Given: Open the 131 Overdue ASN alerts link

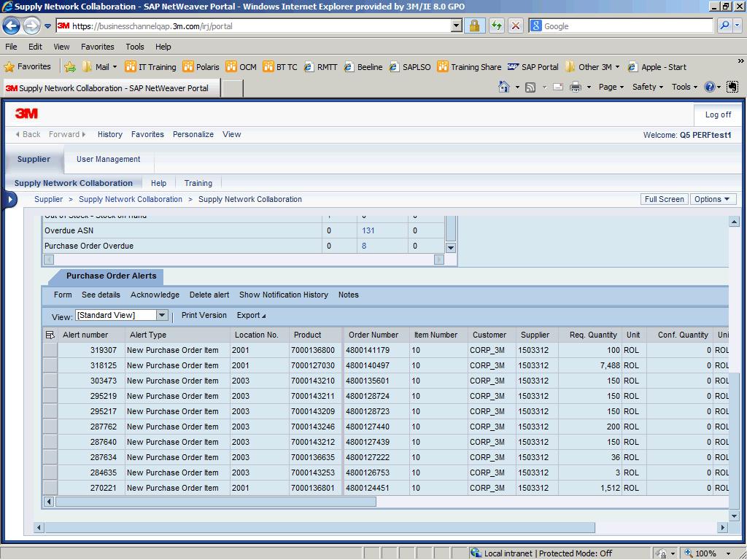Looking at the screenshot, I should (x=368, y=230).
